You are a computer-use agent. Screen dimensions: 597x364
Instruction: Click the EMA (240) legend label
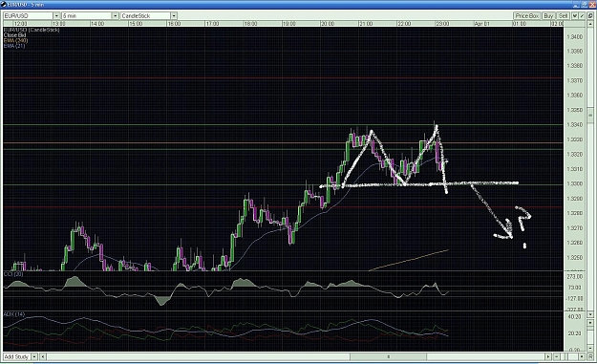(15, 40)
